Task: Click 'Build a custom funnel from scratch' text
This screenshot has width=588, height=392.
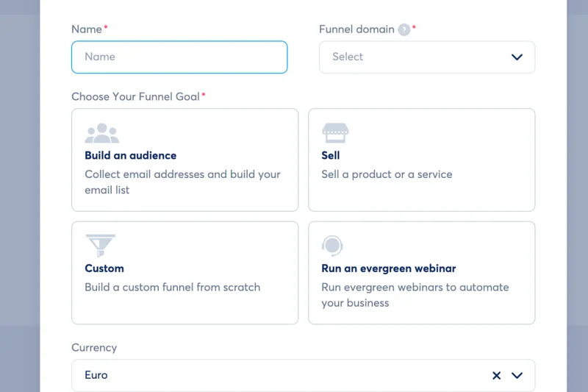Action: point(172,287)
